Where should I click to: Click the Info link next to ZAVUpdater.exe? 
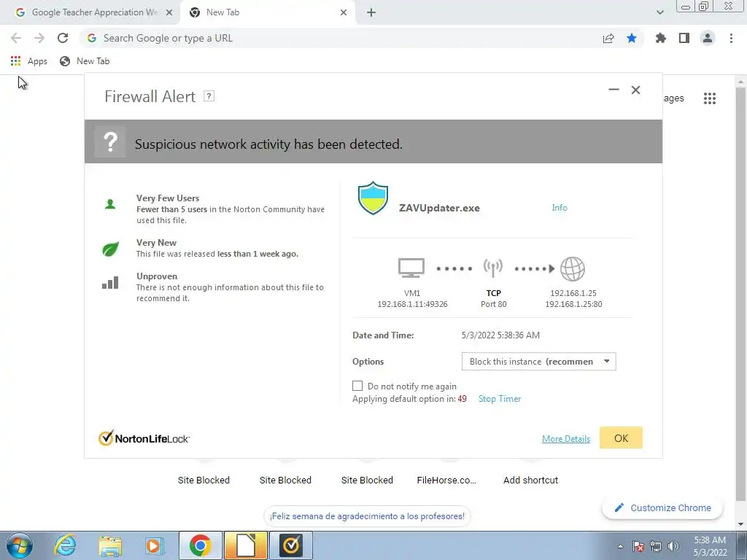click(560, 208)
